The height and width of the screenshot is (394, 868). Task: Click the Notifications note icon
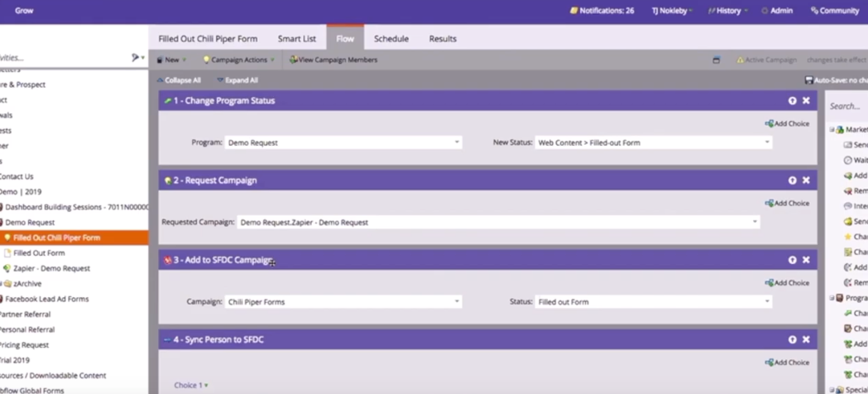[574, 11]
